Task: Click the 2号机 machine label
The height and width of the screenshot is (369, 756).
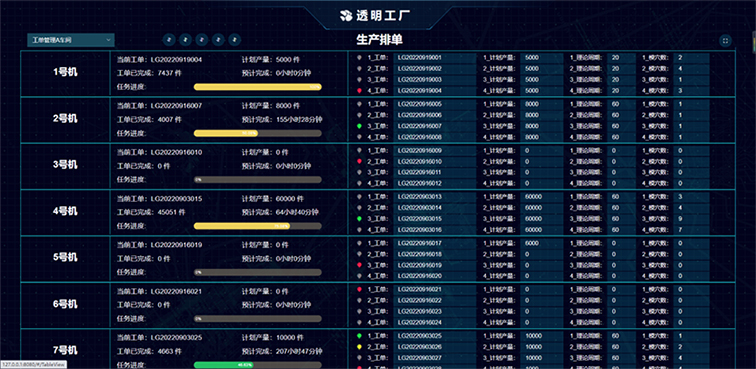Action: [x=65, y=119]
